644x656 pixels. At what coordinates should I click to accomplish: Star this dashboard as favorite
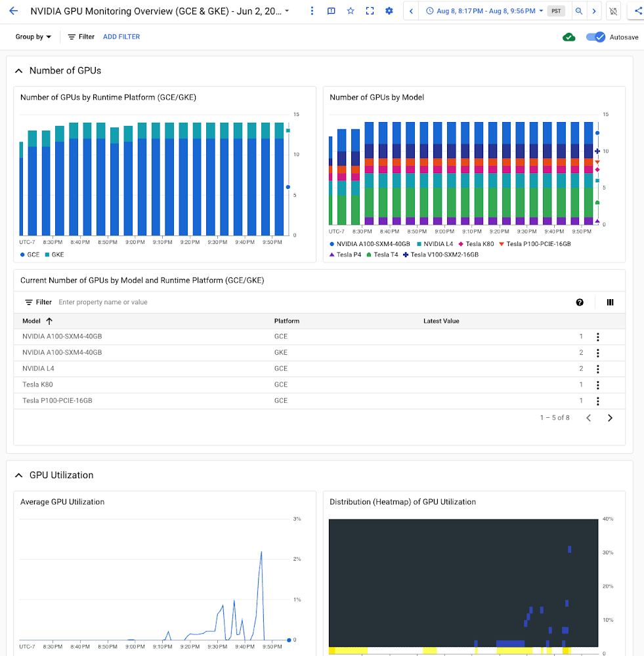[351, 11]
